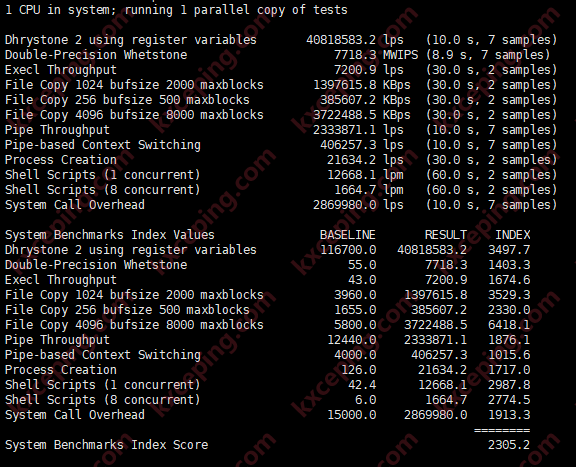The width and height of the screenshot is (576, 467).
Task: Select Process Creation index value 1717.0
Action: (x=509, y=370)
